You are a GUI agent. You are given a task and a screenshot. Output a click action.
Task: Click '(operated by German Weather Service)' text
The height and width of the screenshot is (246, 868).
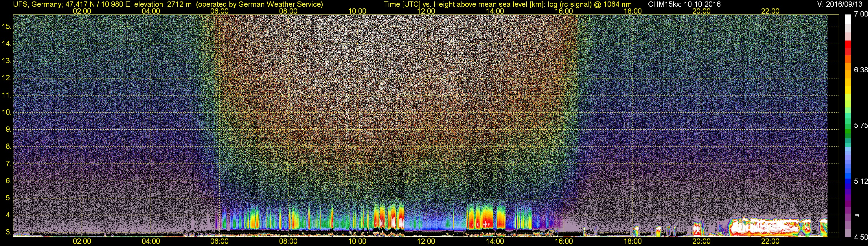click(x=259, y=4)
